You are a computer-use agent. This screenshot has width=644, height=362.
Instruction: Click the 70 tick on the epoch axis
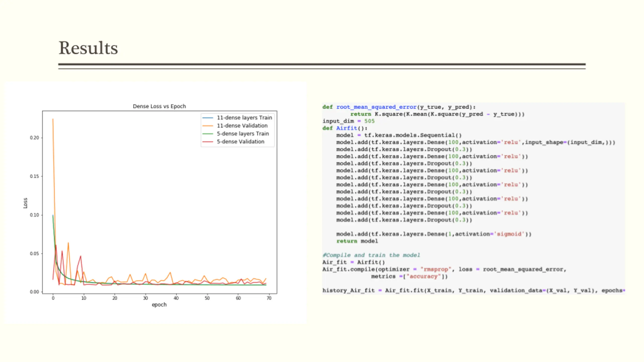tap(269, 298)
